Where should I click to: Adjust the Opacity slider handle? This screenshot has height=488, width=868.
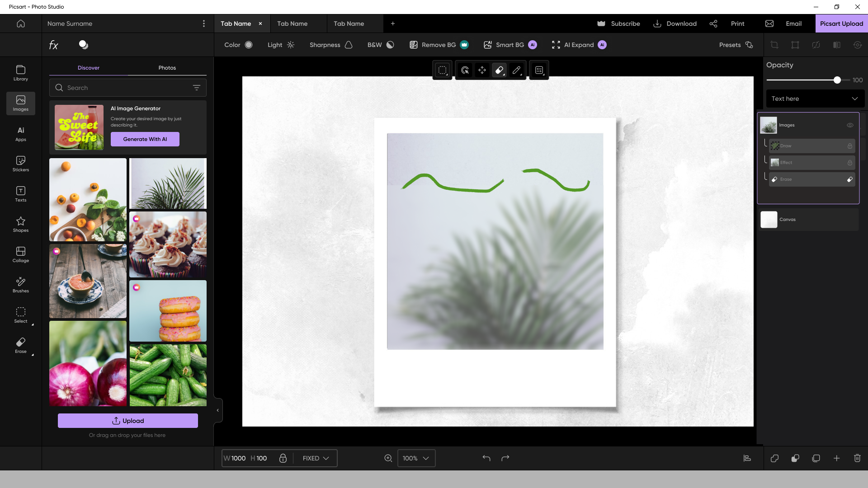[x=837, y=80]
